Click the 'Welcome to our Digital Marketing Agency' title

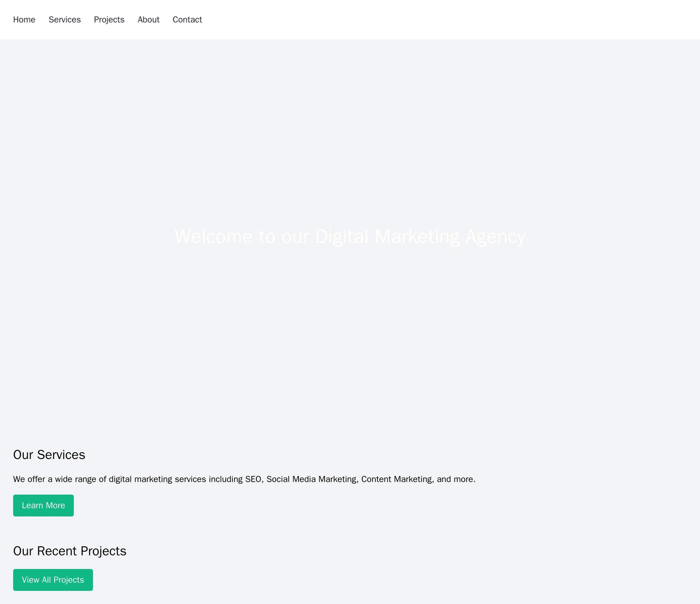point(350,237)
